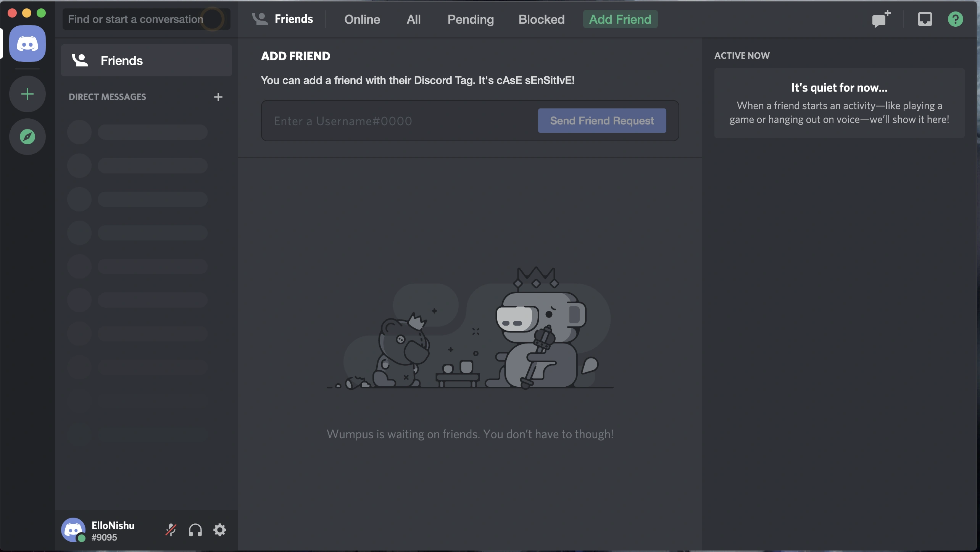980x552 pixels.
Task: Open the Help question mark icon
Action: 955,19
